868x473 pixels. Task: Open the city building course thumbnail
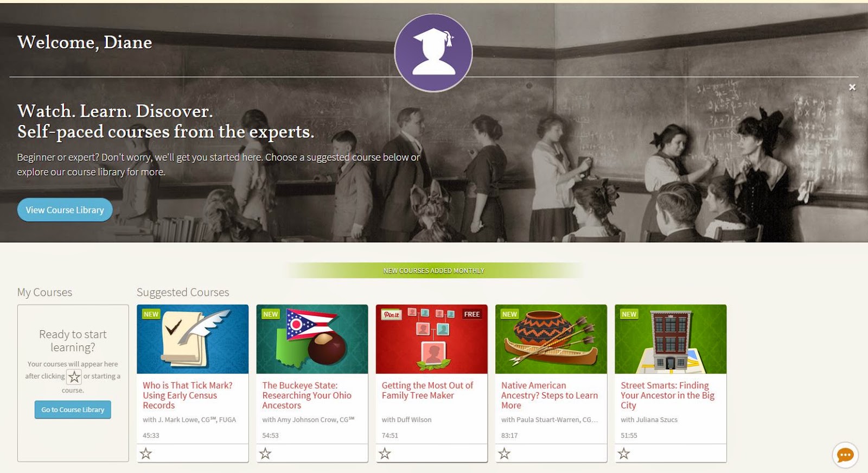(671, 339)
